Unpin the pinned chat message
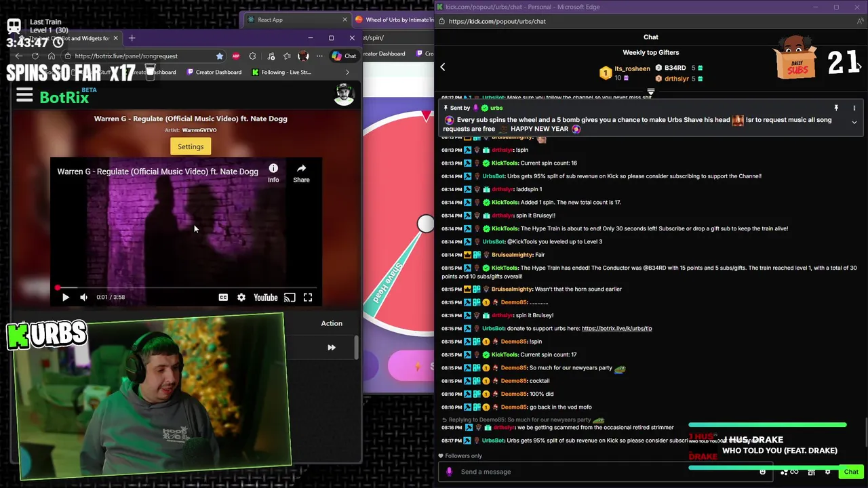The height and width of the screenshot is (488, 868). [x=836, y=108]
